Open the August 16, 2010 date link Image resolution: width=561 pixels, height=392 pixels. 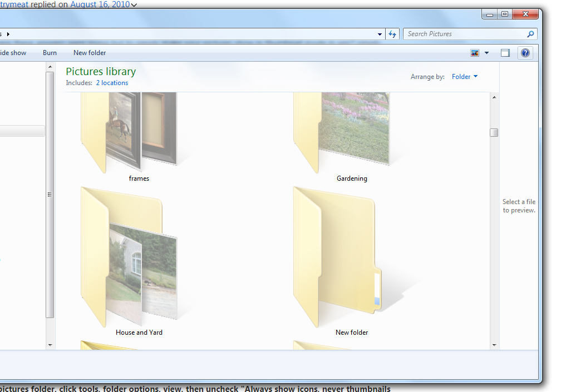pyautogui.click(x=100, y=4)
